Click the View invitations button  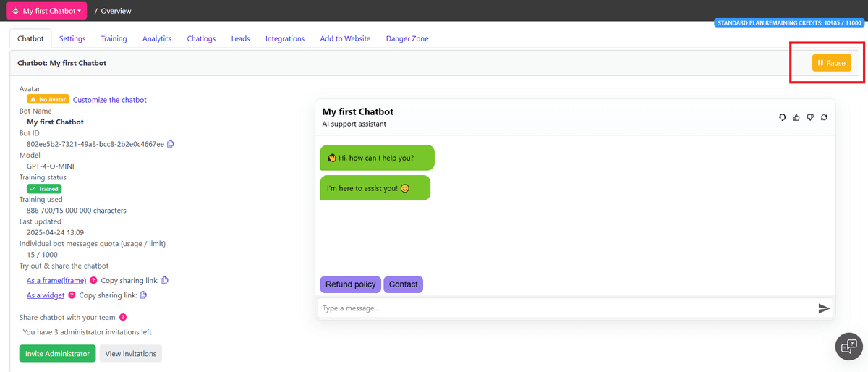pos(130,354)
